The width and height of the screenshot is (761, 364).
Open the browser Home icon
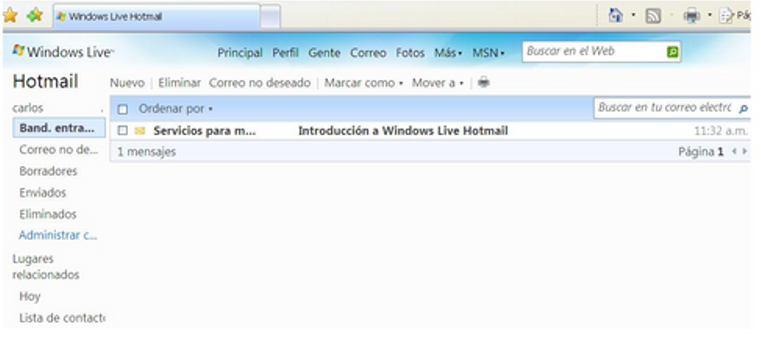615,16
